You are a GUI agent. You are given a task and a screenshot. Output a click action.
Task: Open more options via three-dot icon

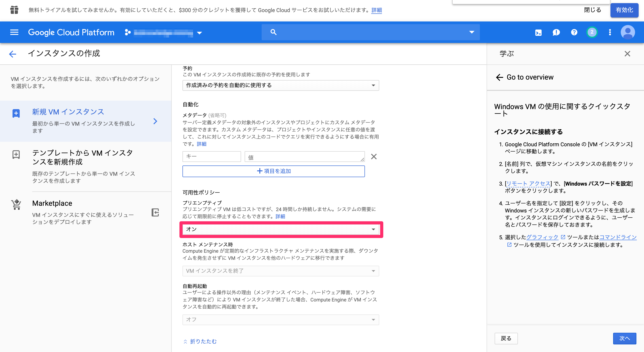(610, 32)
